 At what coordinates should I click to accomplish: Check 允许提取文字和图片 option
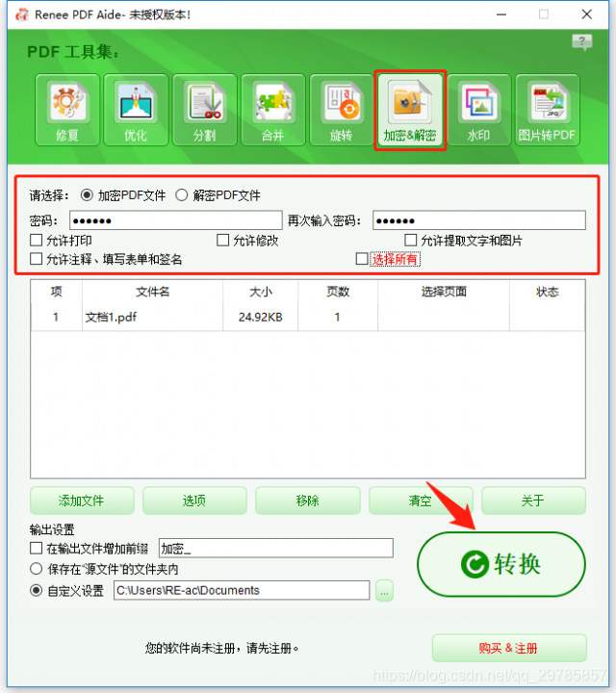click(411, 241)
